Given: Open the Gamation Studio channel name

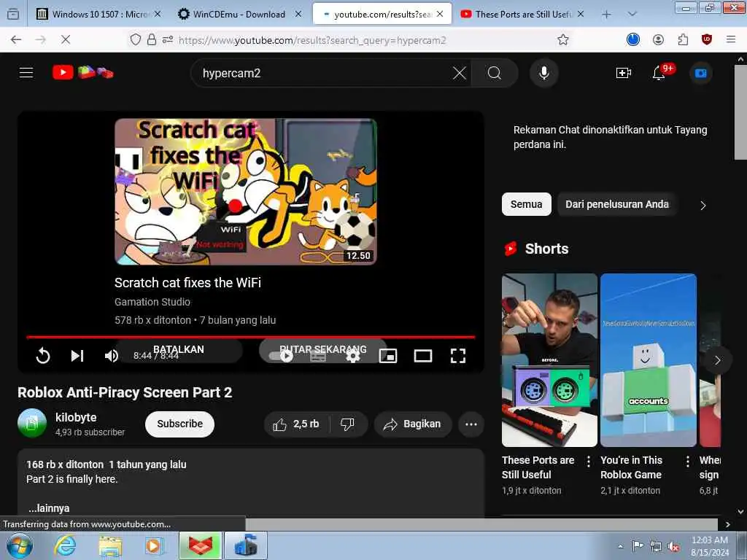Looking at the screenshot, I should (x=152, y=302).
